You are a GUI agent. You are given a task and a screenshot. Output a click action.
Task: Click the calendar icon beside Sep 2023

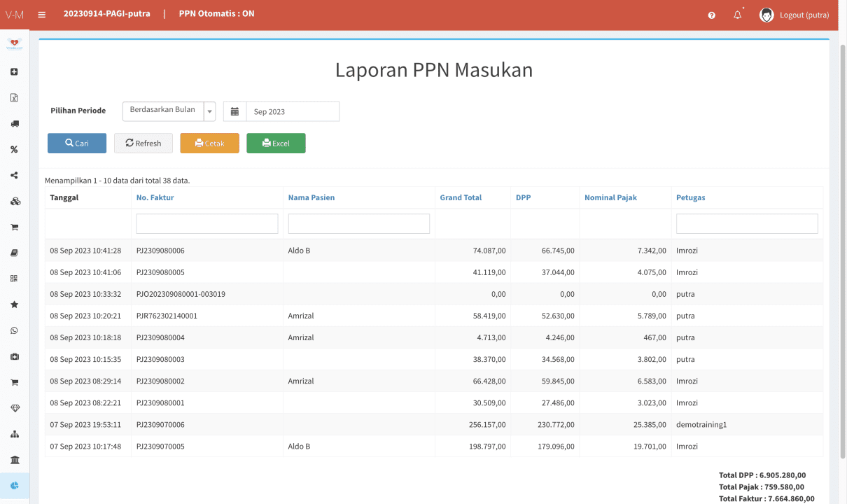coord(234,111)
